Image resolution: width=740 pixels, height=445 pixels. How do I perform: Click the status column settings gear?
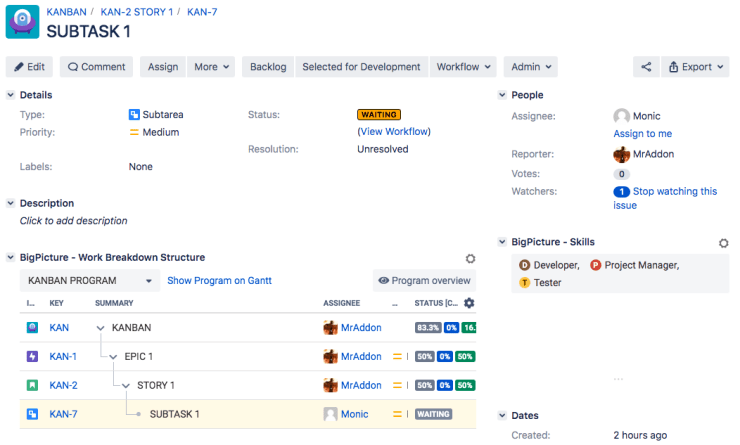[469, 303]
